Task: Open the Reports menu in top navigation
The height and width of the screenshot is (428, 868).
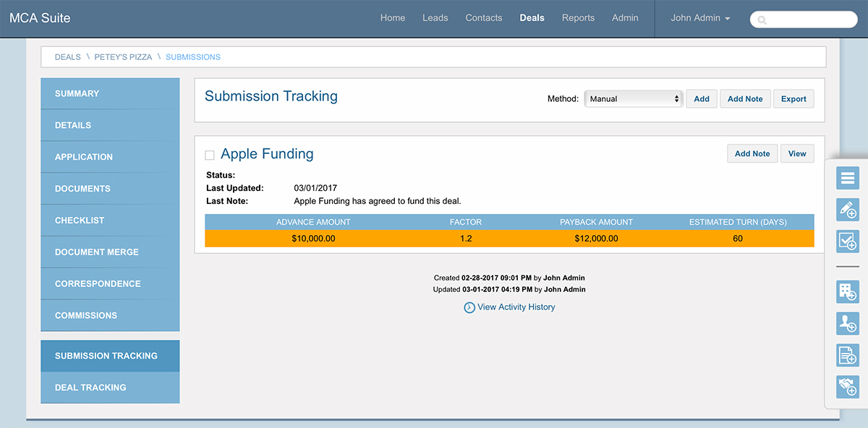Action: coord(578,18)
